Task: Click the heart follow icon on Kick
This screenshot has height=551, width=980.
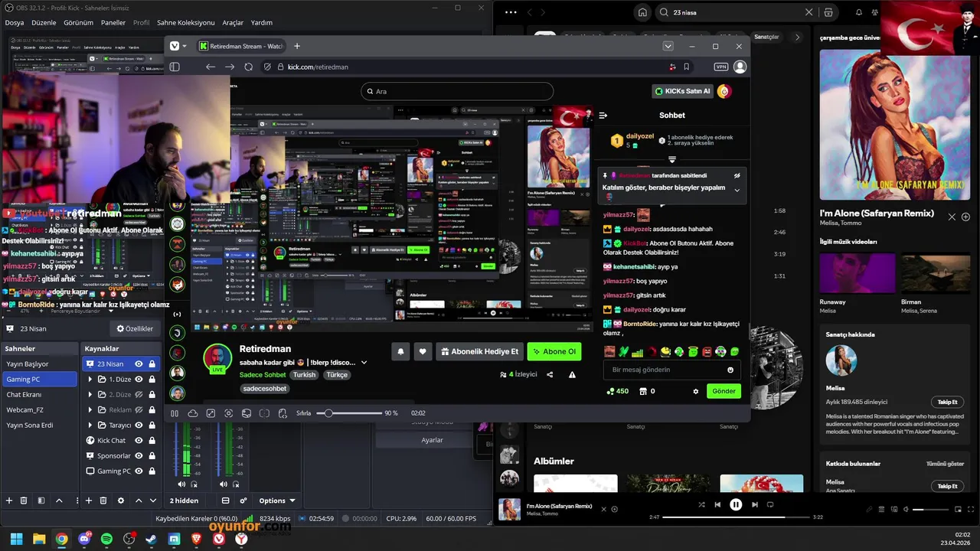Action: [423, 351]
